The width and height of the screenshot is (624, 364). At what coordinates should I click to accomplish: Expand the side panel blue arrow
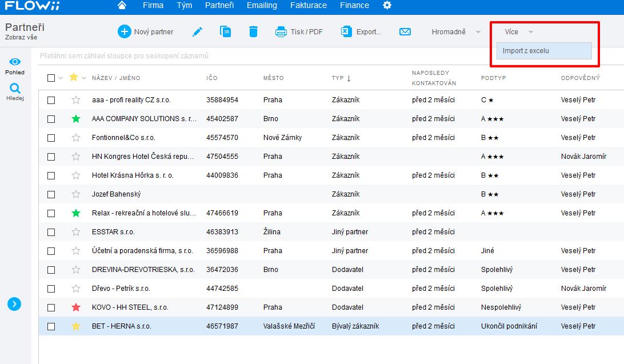(14, 305)
